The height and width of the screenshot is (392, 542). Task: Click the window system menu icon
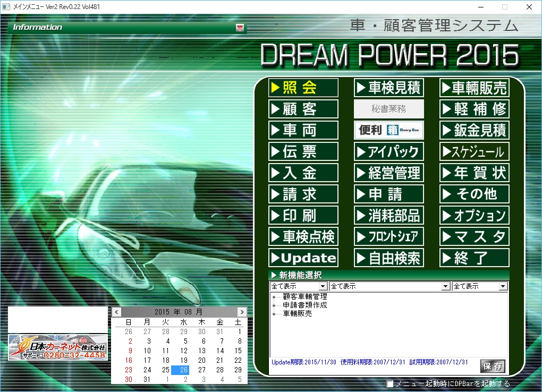click(6, 7)
